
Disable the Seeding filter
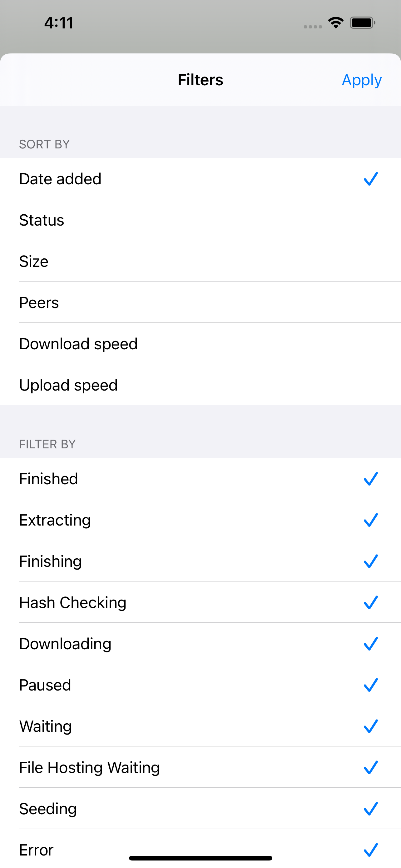(x=200, y=808)
